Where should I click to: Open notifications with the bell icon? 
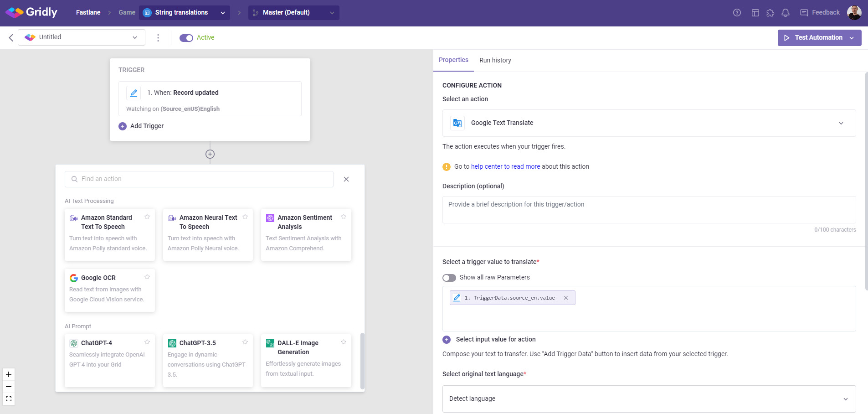point(785,12)
